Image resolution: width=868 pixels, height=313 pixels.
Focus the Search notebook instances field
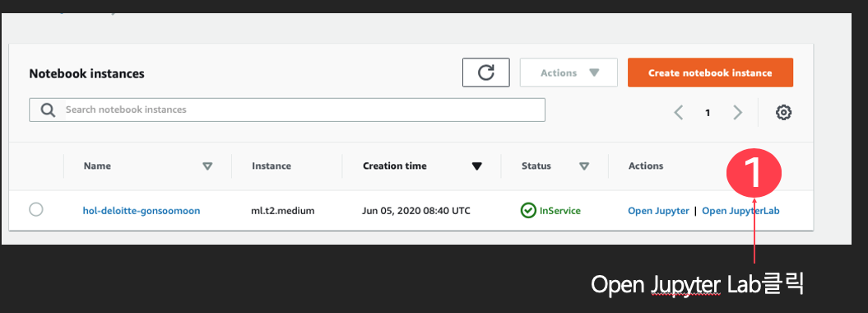click(287, 110)
